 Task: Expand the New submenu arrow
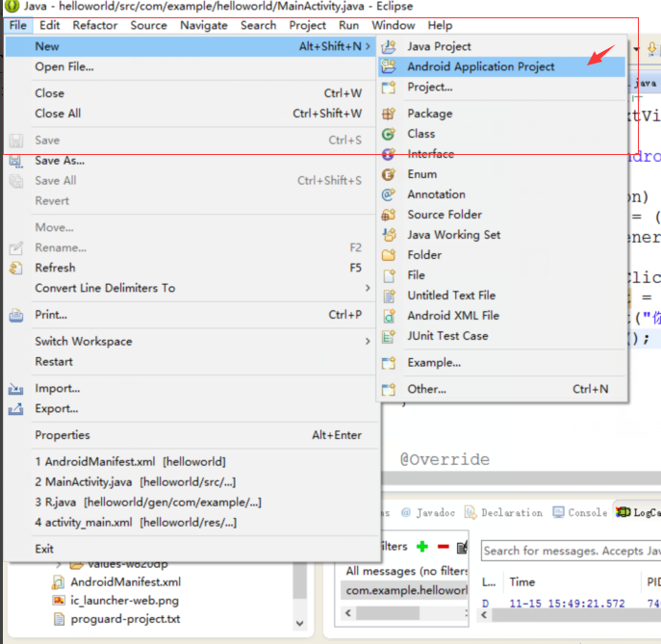tap(368, 46)
